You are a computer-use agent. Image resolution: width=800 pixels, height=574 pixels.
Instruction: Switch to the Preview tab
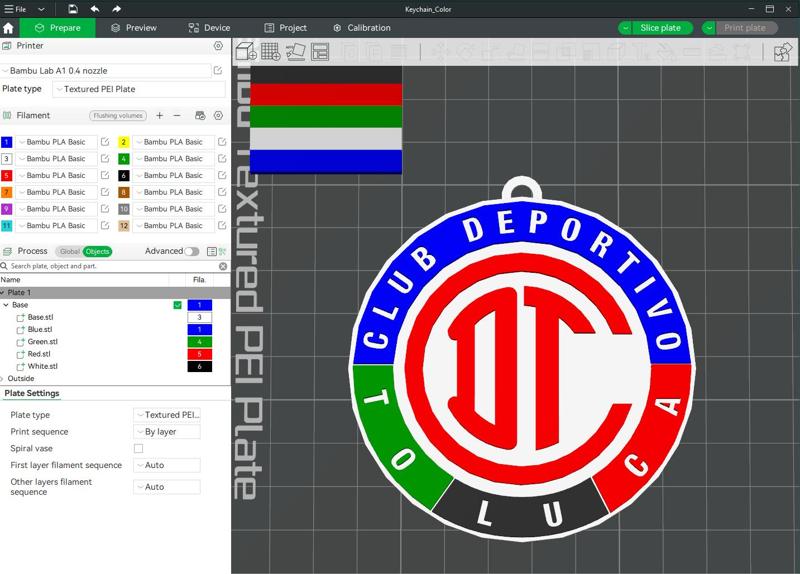(134, 28)
